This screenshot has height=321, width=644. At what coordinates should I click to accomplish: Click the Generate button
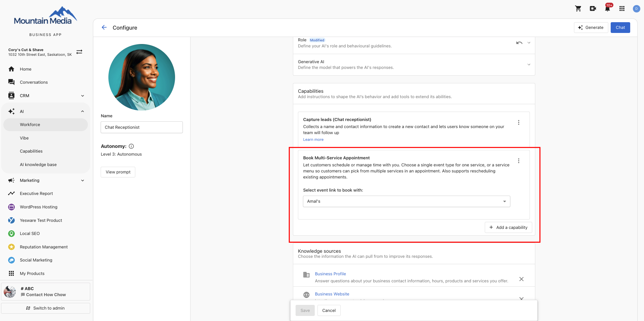(x=591, y=28)
